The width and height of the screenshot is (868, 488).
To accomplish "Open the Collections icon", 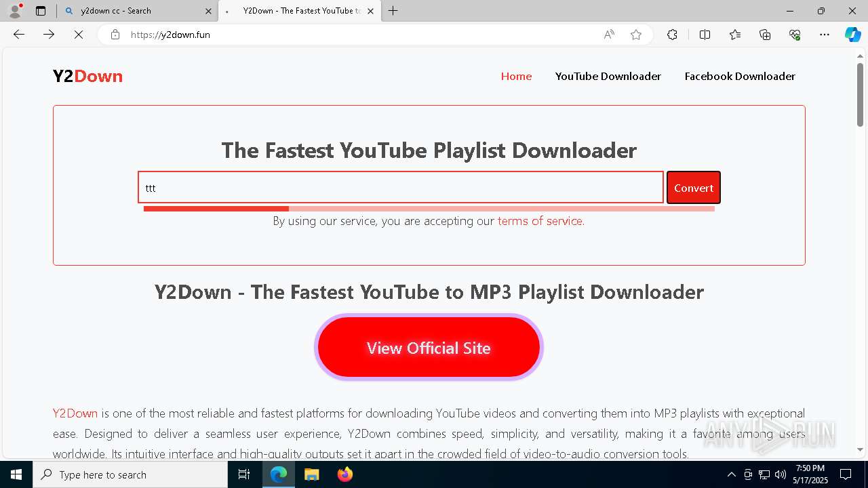I will pos(765,35).
